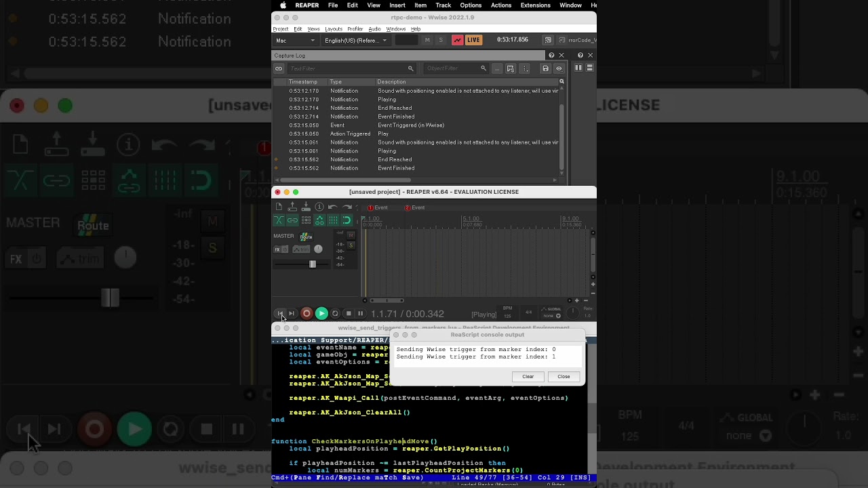Screen dimensions: 868x488
Task: Click Wwise remote connection icon
Action: [x=548, y=40]
